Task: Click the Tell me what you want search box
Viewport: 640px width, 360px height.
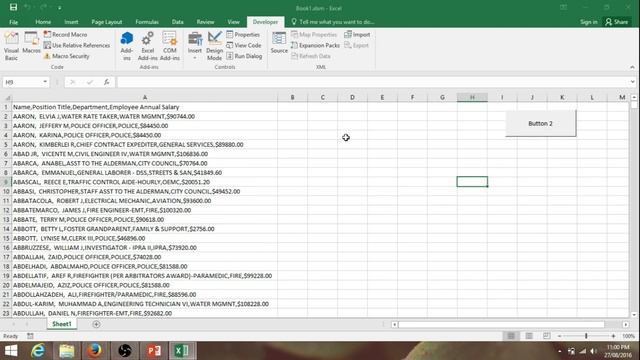Action: (333, 22)
